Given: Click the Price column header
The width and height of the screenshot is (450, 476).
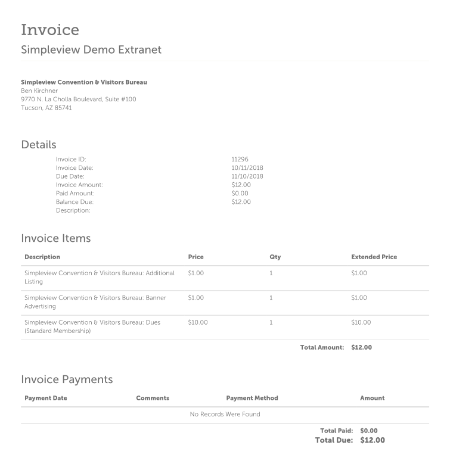Looking at the screenshot, I should [196, 257].
